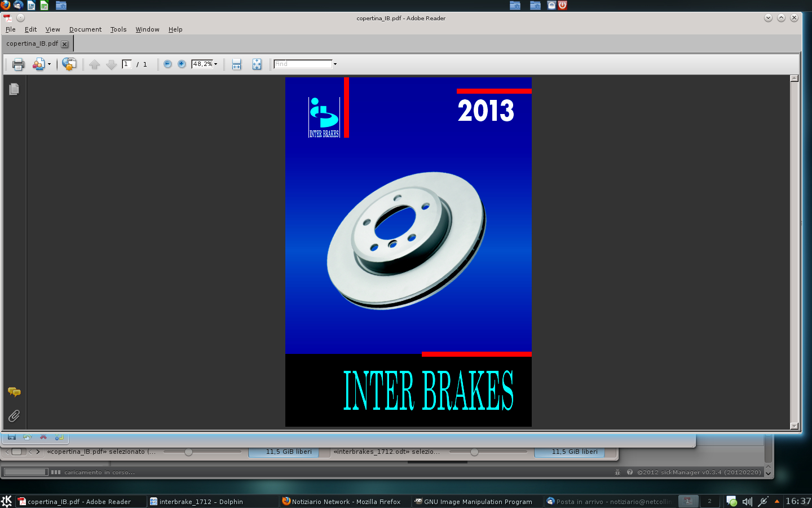
Task: Open the Window menu
Action: [x=147, y=29]
